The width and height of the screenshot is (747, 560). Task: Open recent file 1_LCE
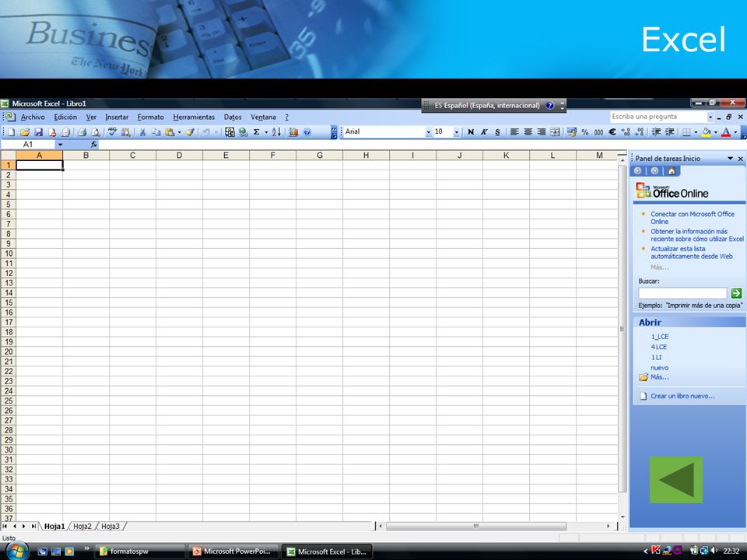660,337
